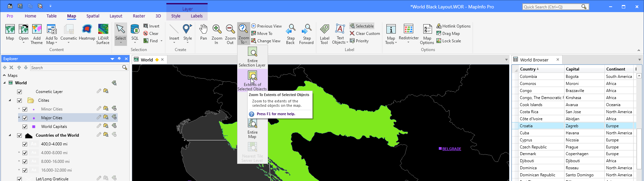Click Lock Scale
644x181 pixels.
[448, 41]
